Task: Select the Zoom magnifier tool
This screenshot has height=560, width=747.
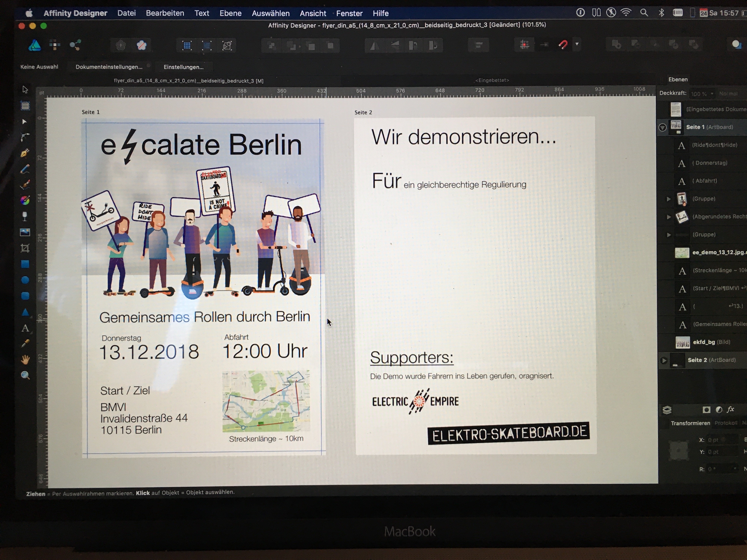Action: (x=25, y=375)
